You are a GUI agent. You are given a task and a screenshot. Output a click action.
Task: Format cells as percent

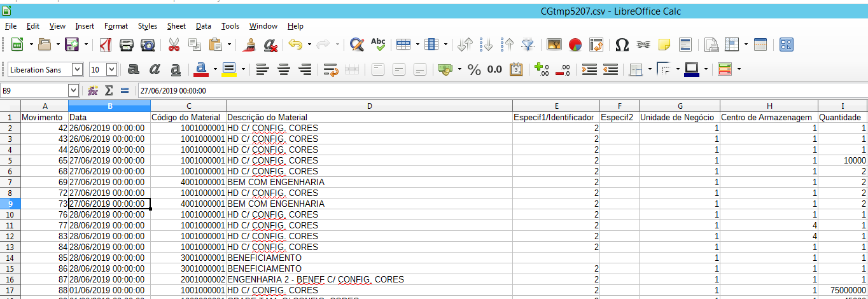(474, 69)
